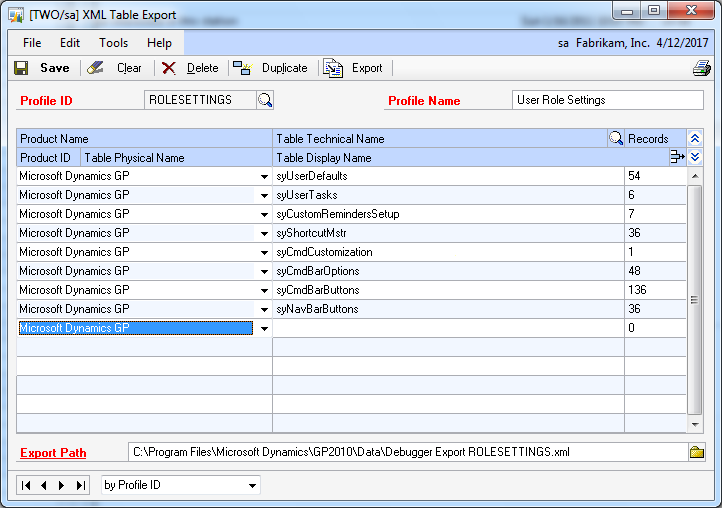Viewport: 722px width, 508px height.
Task: Click the app icon in title bar
Action: pos(16,15)
